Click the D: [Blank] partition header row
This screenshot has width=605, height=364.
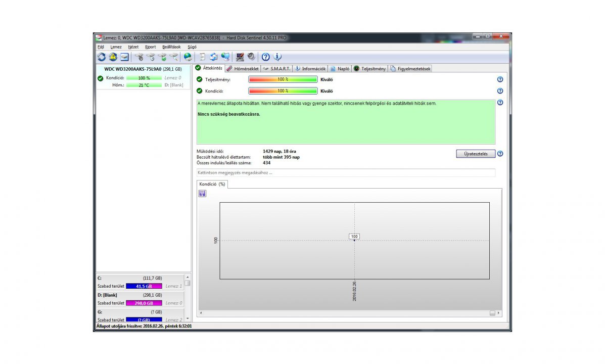coord(141,295)
